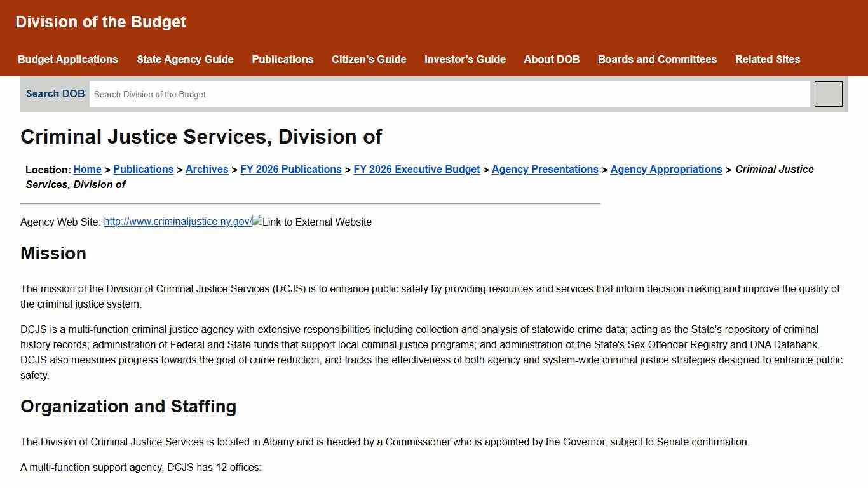Open the Publications navigation menu
The width and height of the screenshot is (868, 488).
(282, 59)
